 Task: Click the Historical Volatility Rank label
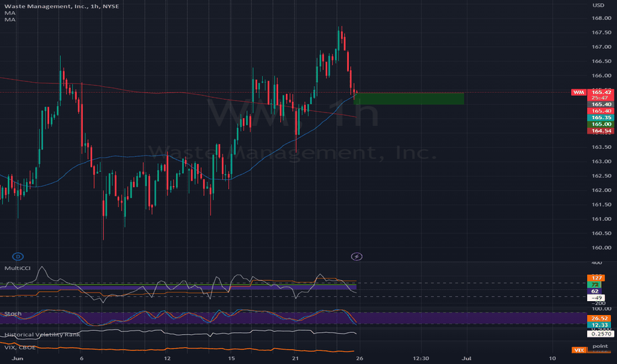42,334
